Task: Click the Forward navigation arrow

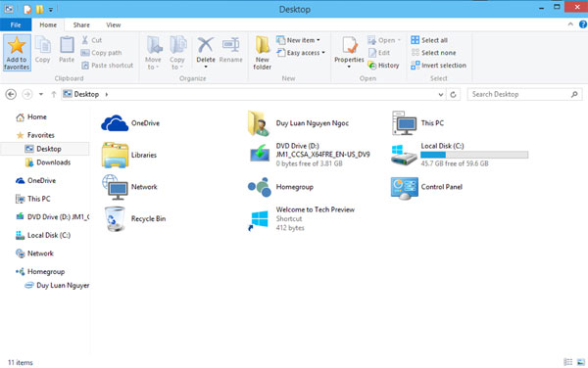Action: [x=27, y=94]
